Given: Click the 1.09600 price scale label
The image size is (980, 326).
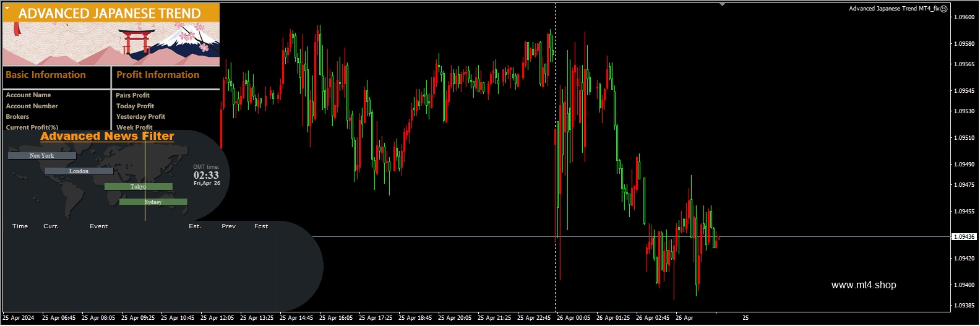Looking at the screenshot, I should coord(965,17).
